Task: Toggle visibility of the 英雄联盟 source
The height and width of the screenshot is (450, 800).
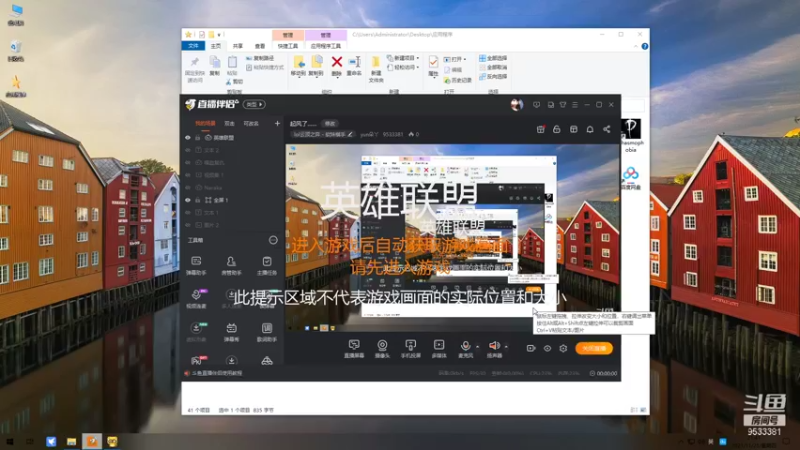Action: pos(188,138)
